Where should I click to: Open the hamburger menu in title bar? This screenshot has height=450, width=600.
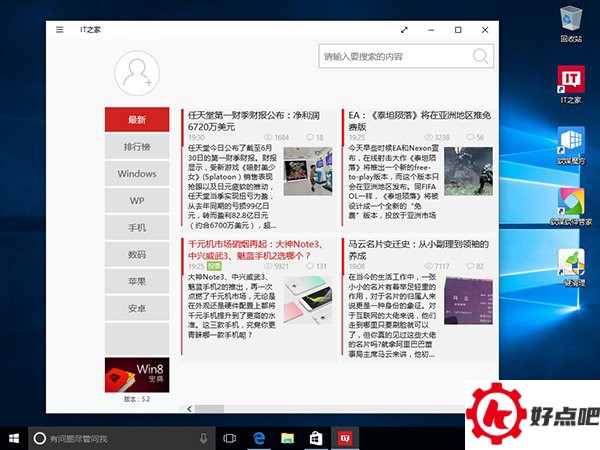[x=61, y=30]
